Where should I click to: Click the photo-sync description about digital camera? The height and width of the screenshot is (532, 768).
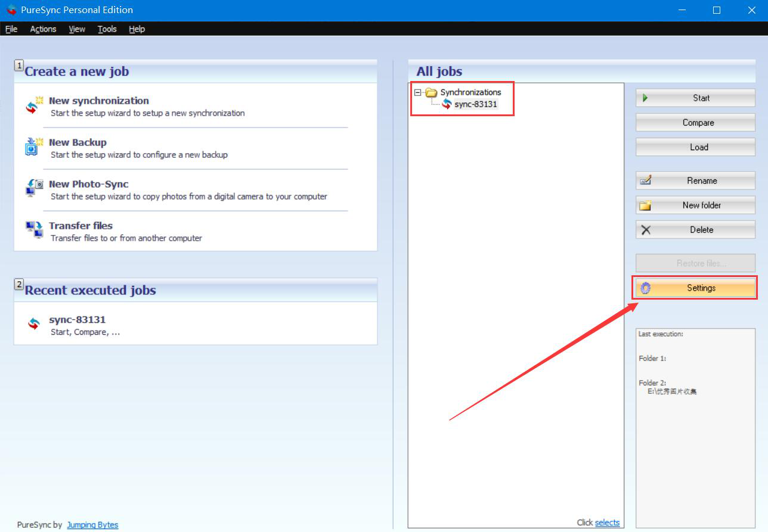[x=189, y=197]
